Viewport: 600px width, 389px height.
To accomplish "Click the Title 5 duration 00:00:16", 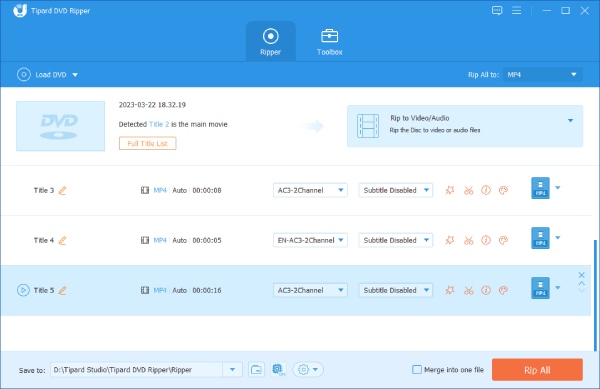I will point(207,290).
